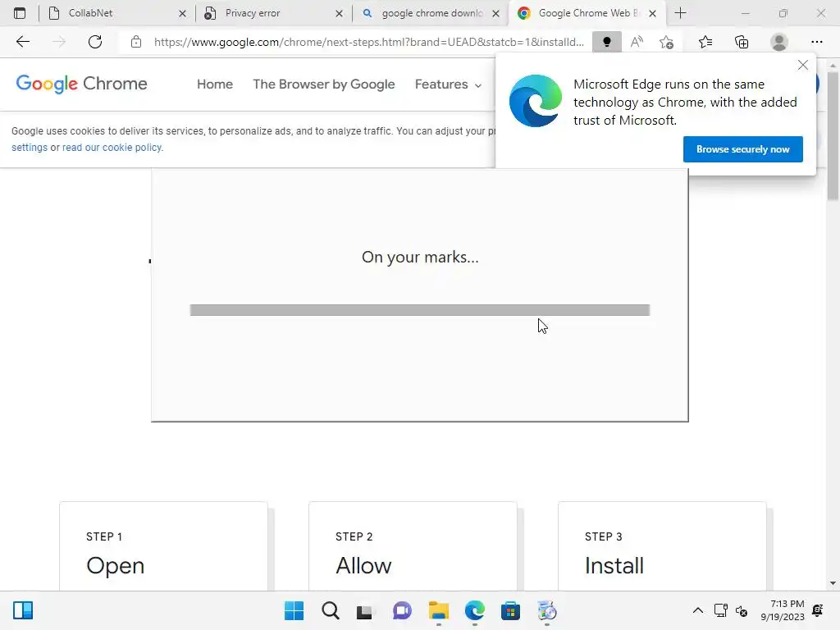Close the CollabNet tab
The width and height of the screenshot is (840, 630).
pyautogui.click(x=183, y=13)
